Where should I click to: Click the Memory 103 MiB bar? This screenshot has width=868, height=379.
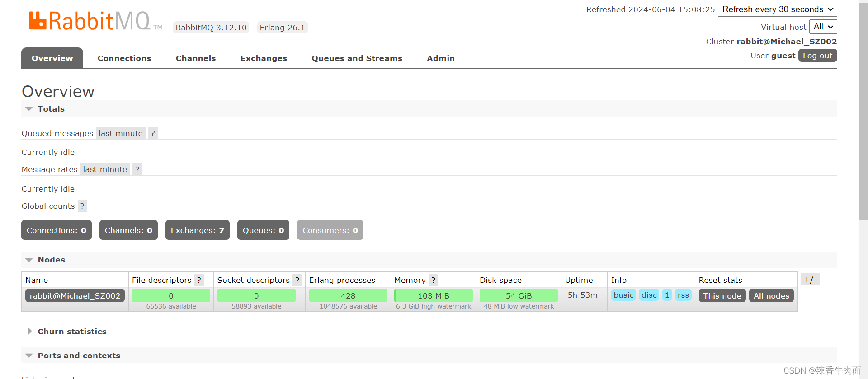[434, 295]
